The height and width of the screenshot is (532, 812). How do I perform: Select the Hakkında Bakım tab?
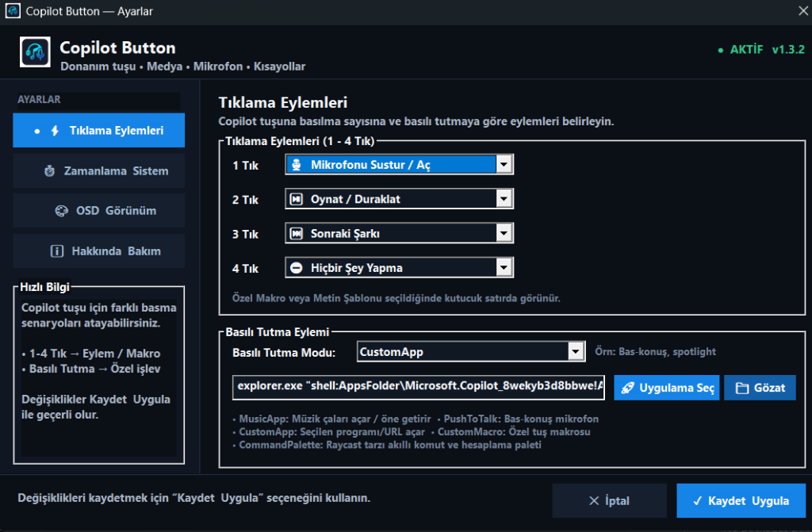tap(99, 251)
